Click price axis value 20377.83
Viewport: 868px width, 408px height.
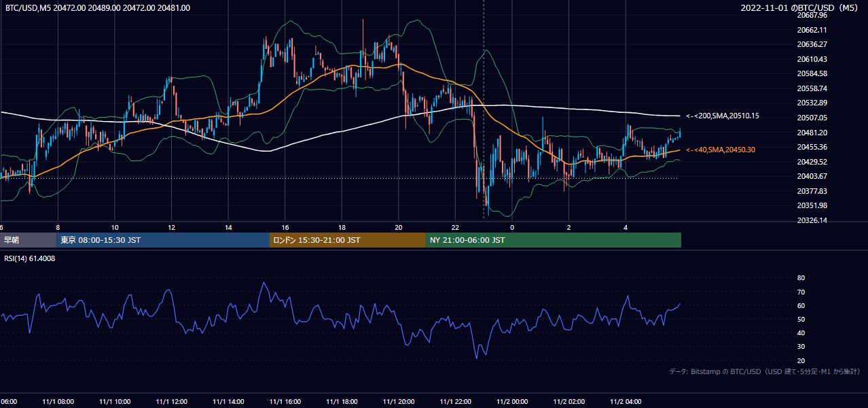[x=812, y=191]
